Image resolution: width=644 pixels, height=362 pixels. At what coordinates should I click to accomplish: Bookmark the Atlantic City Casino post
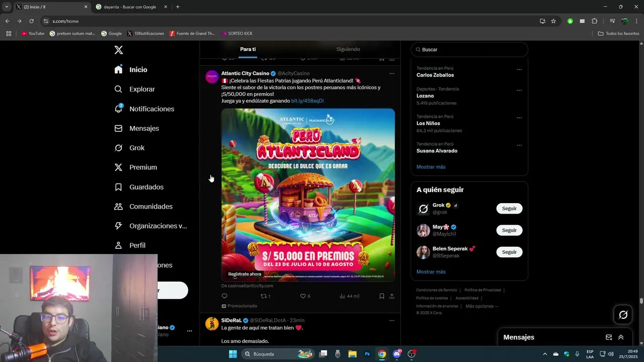click(x=382, y=296)
